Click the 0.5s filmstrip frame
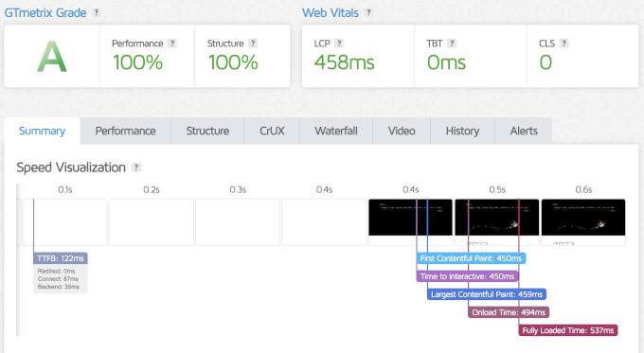The image size is (644, 353). point(497,222)
